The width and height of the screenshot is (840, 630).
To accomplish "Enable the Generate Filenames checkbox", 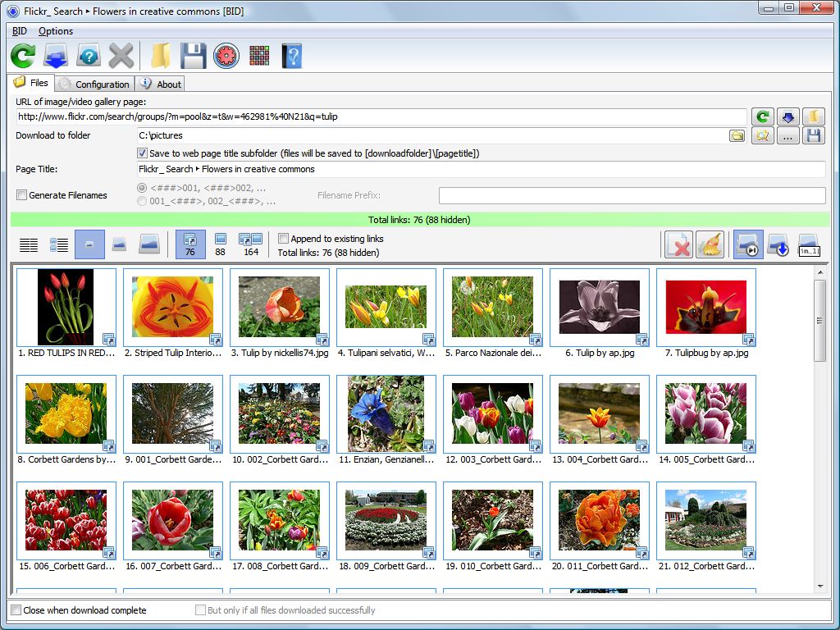I will tap(21, 195).
